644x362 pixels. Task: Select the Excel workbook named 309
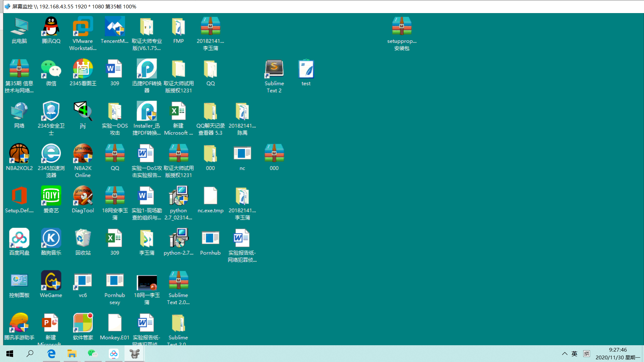pyautogui.click(x=115, y=242)
